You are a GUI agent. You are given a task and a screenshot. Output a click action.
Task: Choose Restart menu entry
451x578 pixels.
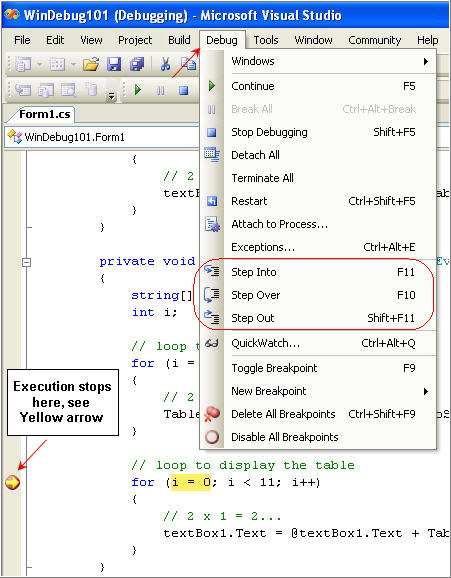[318, 201]
